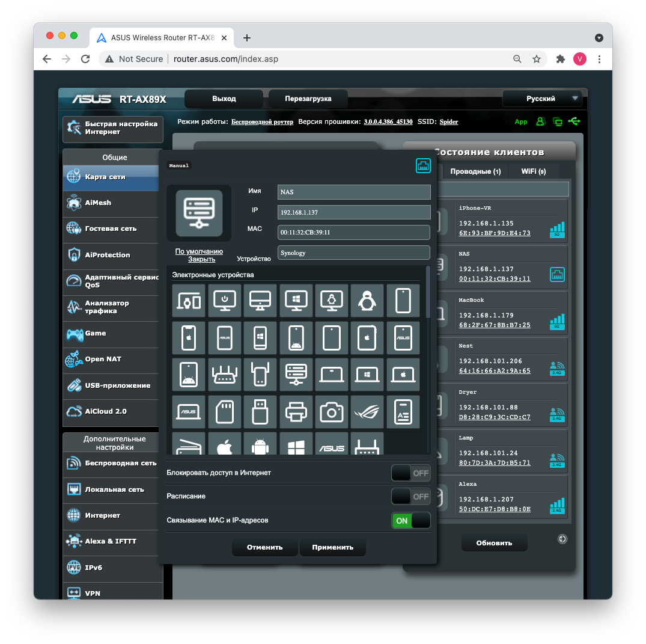The width and height of the screenshot is (646, 644).
Task: Click the По умолчанию link
Action: click(199, 251)
